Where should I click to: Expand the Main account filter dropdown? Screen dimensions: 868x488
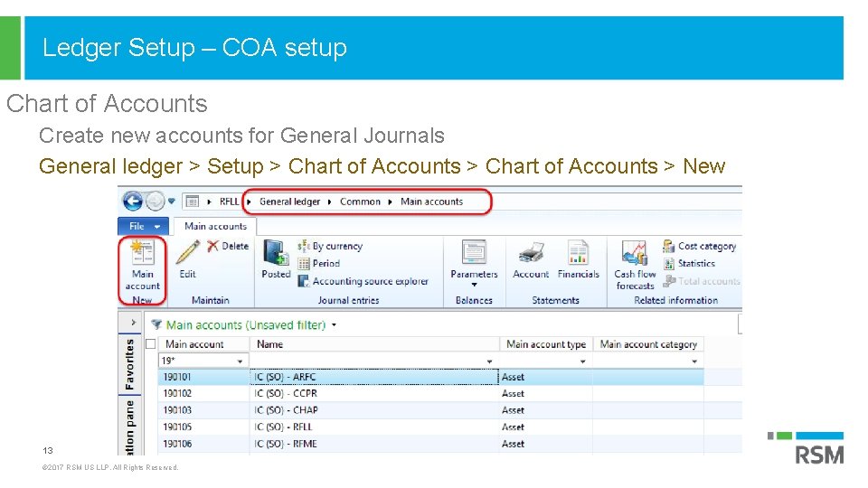point(241,361)
